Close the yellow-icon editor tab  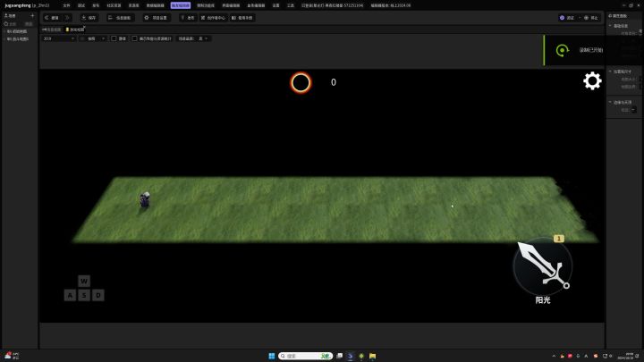tap(84, 27)
